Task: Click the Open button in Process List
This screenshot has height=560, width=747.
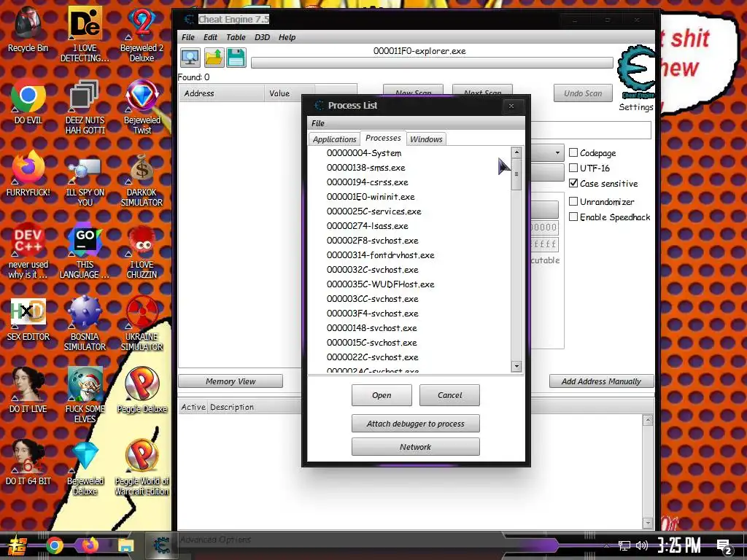Action: [x=382, y=395]
